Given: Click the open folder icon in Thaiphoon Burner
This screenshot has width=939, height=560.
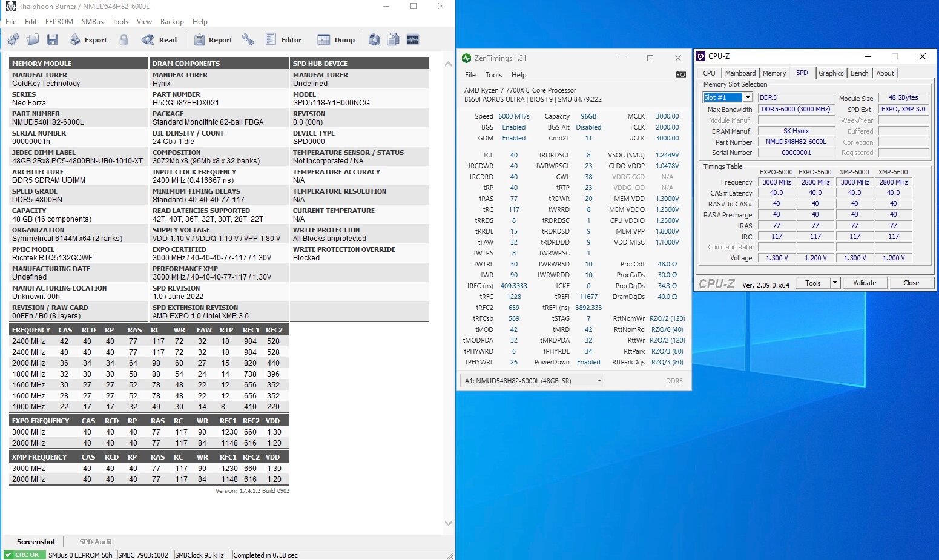Looking at the screenshot, I should 33,40.
